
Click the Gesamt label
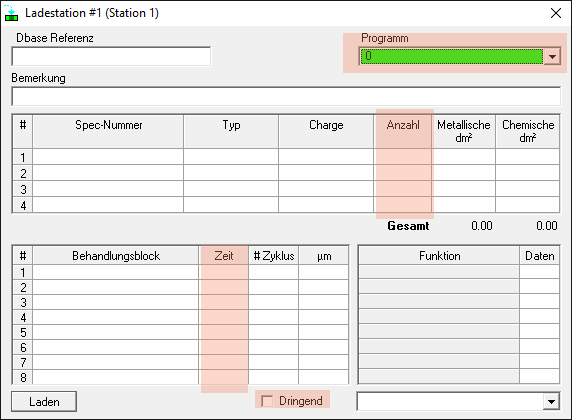pos(408,226)
